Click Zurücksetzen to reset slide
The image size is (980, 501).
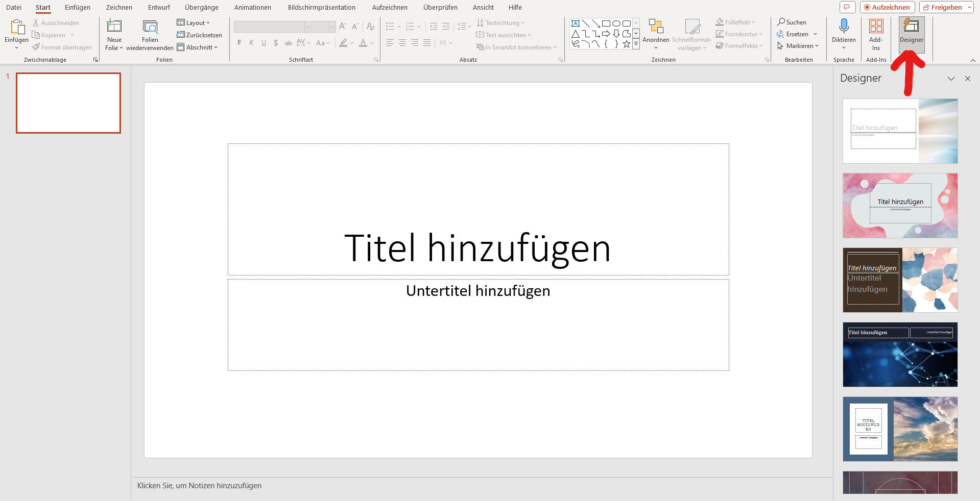click(199, 35)
